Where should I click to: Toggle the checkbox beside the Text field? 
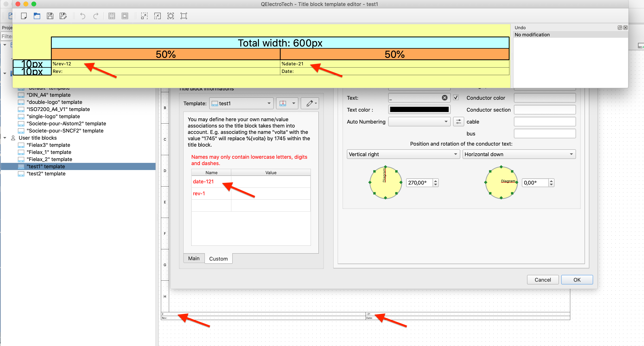(456, 98)
